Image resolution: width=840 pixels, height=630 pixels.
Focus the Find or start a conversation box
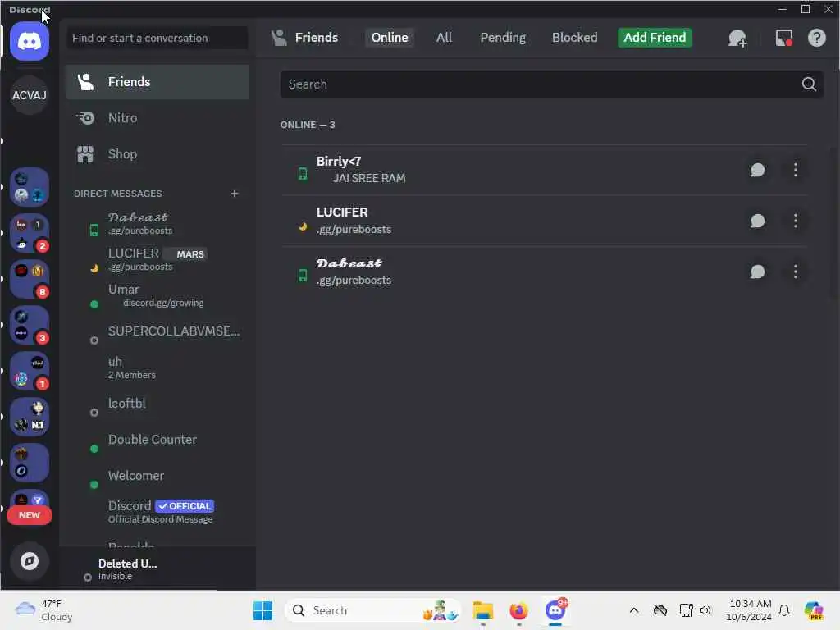pyautogui.click(x=157, y=38)
